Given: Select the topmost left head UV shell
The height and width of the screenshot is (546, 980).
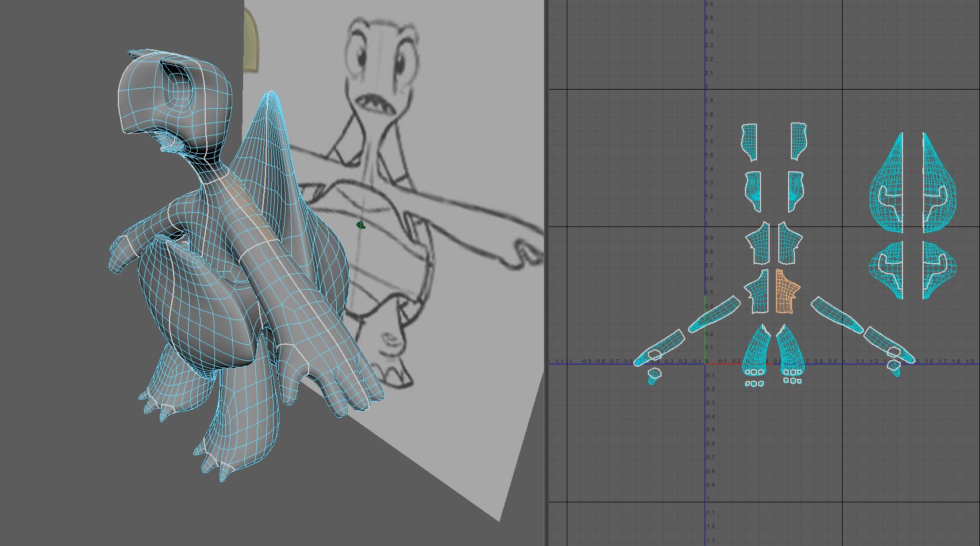Looking at the screenshot, I should point(749,141).
